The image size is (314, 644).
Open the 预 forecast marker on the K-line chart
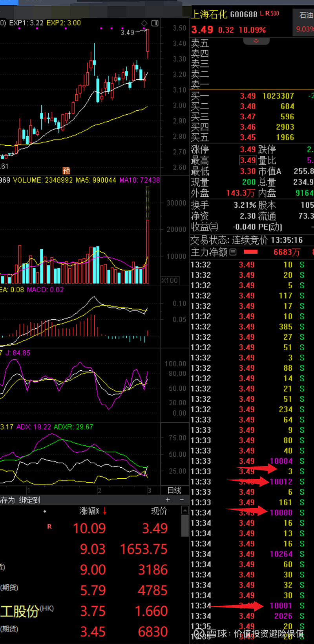click(x=66, y=170)
